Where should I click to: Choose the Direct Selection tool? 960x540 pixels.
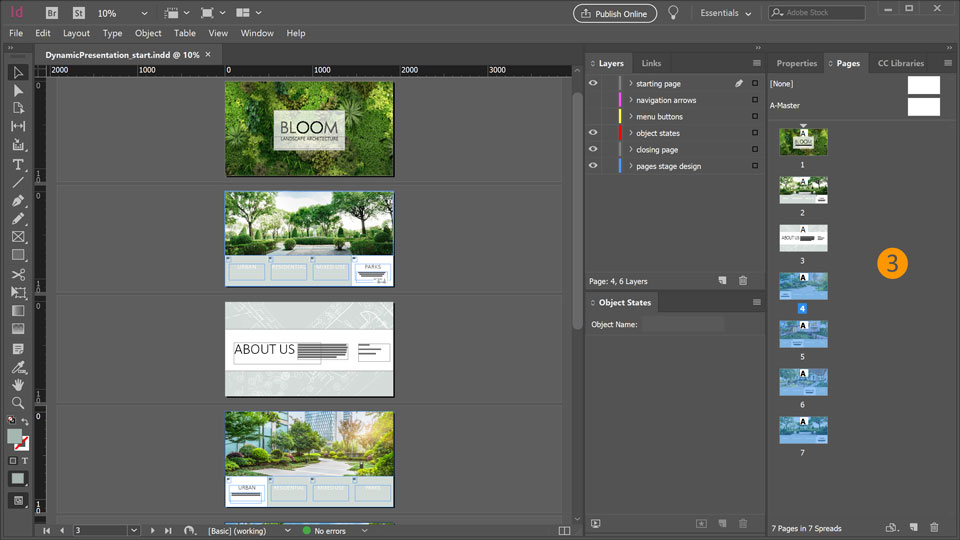[x=18, y=90]
